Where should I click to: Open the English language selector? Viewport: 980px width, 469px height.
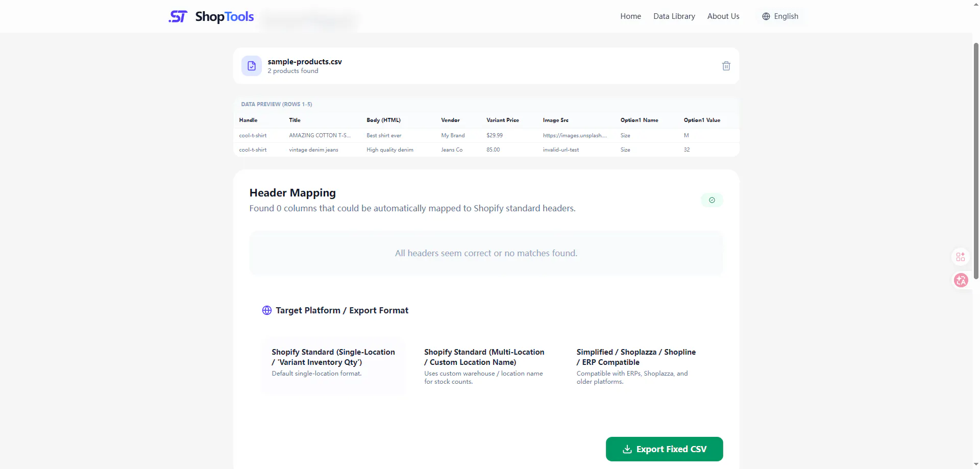click(780, 16)
